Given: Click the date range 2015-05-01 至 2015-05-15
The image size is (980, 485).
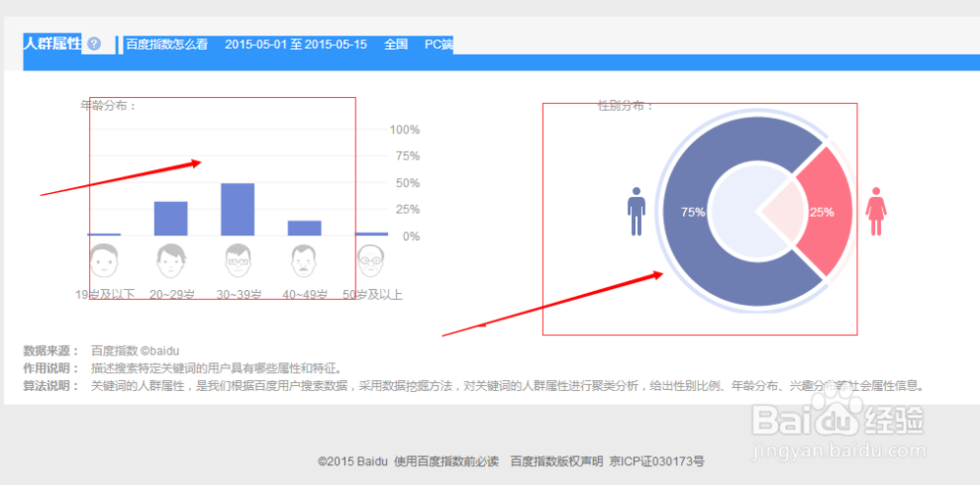Looking at the screenshot, I should point(296,44).
